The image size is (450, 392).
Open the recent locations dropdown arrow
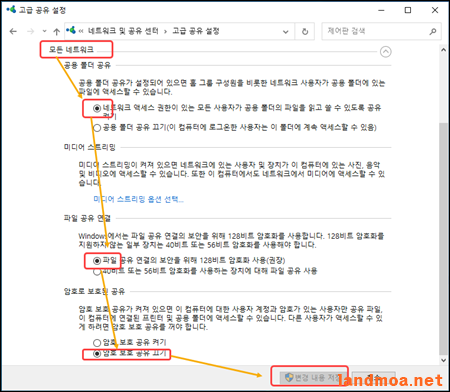click(44, 32)
